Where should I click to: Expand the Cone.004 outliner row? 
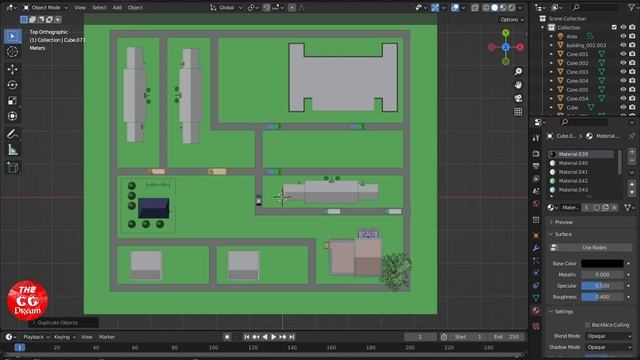(x=551, y=81)
